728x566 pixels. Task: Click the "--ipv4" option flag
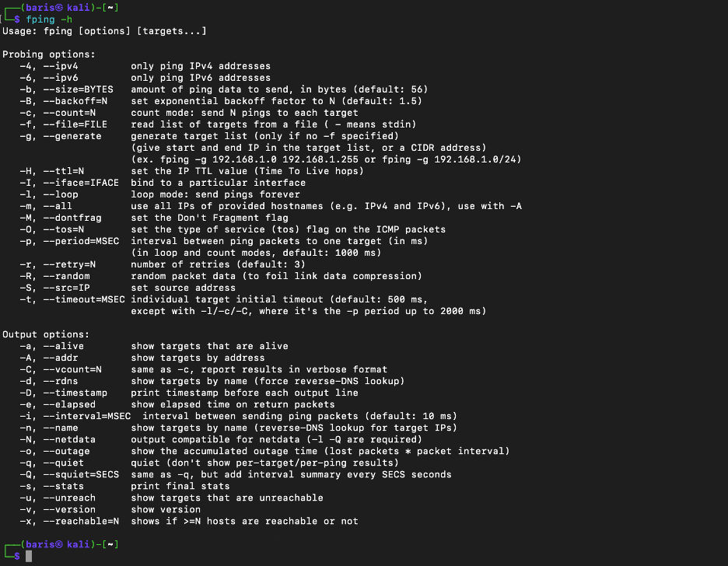click(x=61, y=66)
